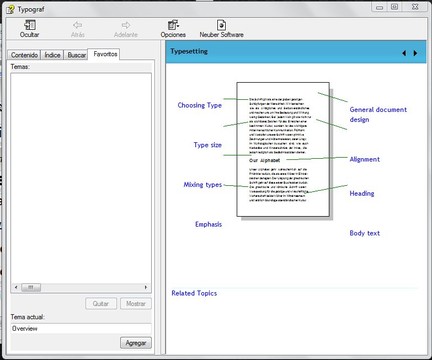Expand the Related Topics link
This screenshot has height=360, width=432.
point(194,293)
